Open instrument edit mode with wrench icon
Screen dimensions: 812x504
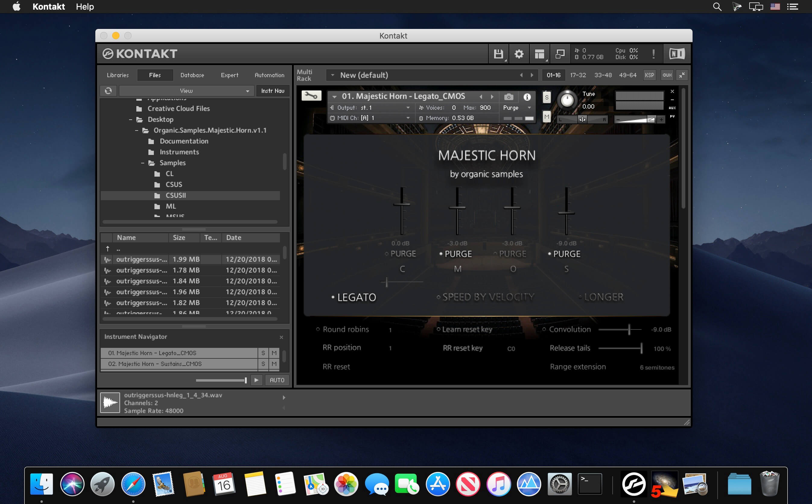click(312, 96)
